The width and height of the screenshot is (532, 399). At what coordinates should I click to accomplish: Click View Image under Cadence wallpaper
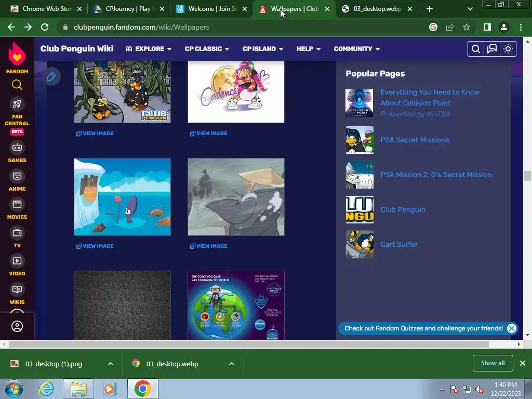coord(209,134)
